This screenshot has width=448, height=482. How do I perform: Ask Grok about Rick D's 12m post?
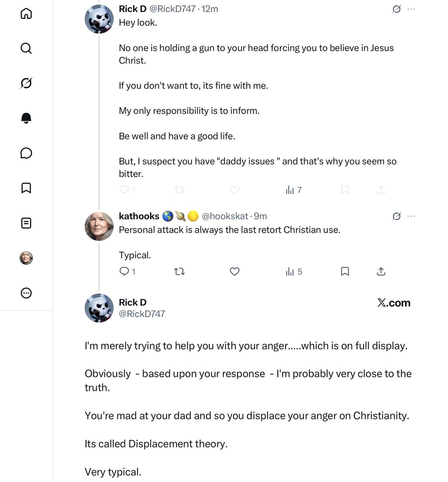[x=397, y=9]
